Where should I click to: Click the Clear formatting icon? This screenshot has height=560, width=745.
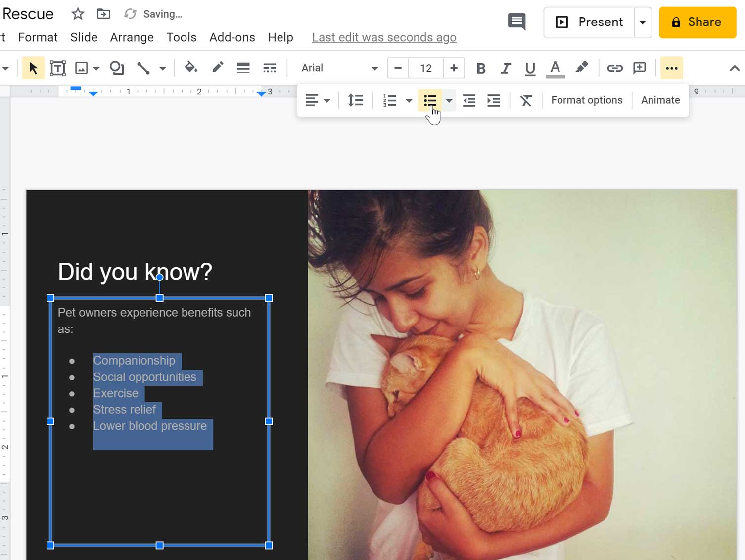coord(526,101)
